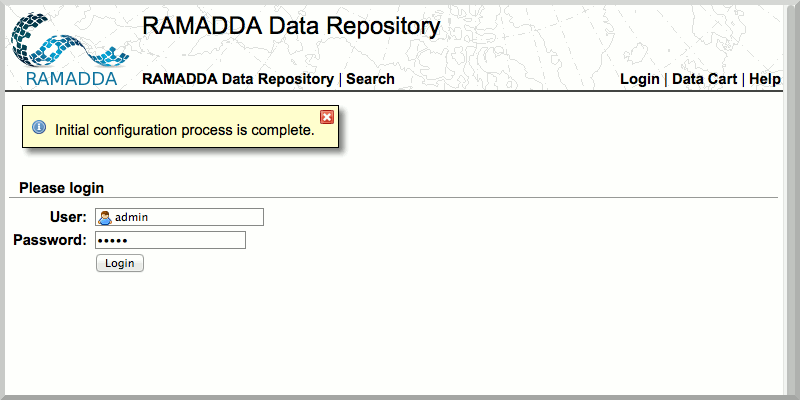
Task: Click the RAMADDA swirl logo graphic
Action: (62, 40)
